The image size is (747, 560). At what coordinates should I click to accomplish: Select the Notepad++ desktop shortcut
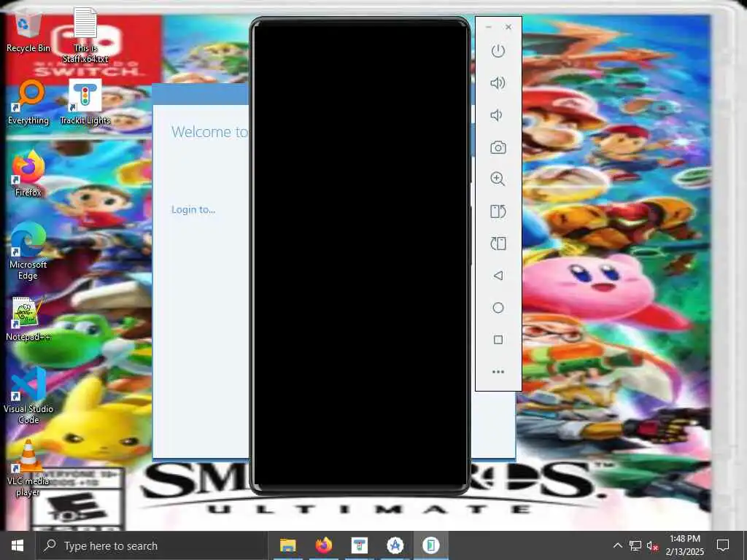click(x=28, y=319)
